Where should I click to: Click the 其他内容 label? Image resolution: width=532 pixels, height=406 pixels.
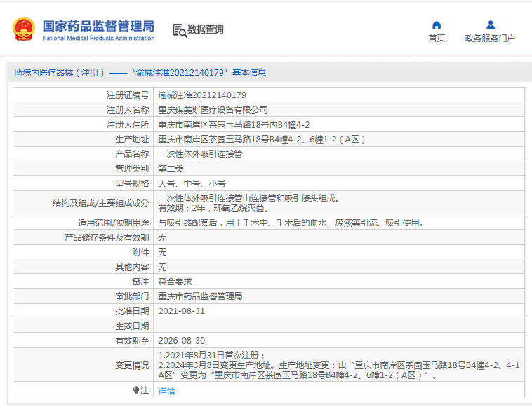(x=132, y=267)
